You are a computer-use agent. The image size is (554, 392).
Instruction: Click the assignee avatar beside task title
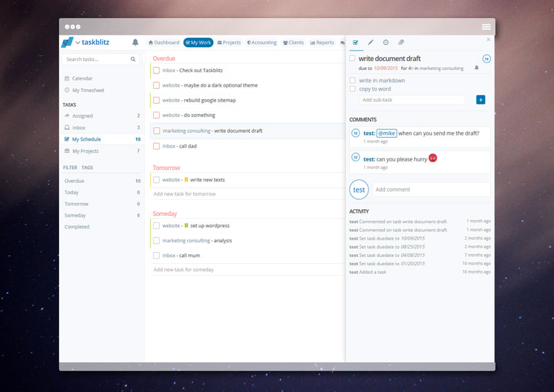pyautogui.click(x=487, y=59)
